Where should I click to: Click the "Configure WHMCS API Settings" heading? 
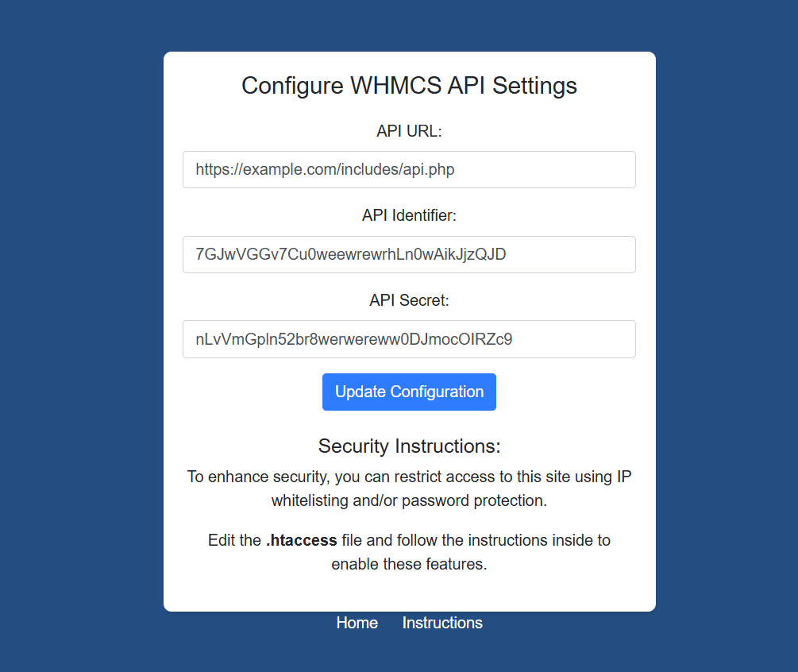[409, 86]
